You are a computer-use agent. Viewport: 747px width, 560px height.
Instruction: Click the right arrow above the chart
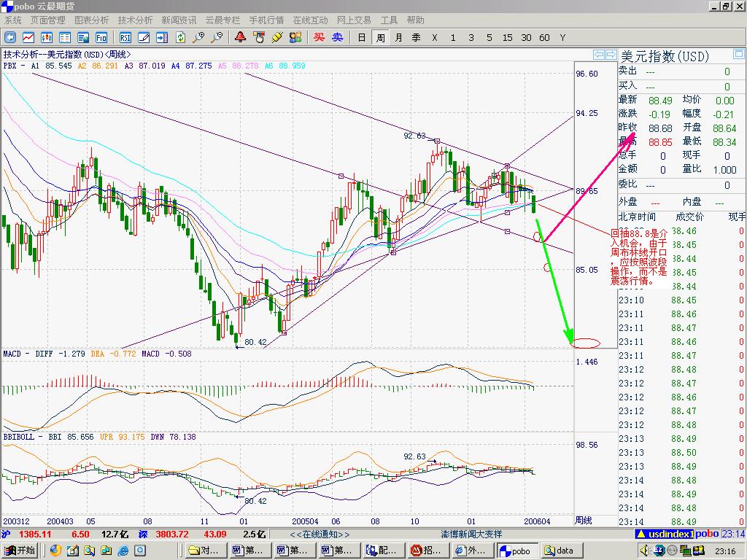click(610, 55)
